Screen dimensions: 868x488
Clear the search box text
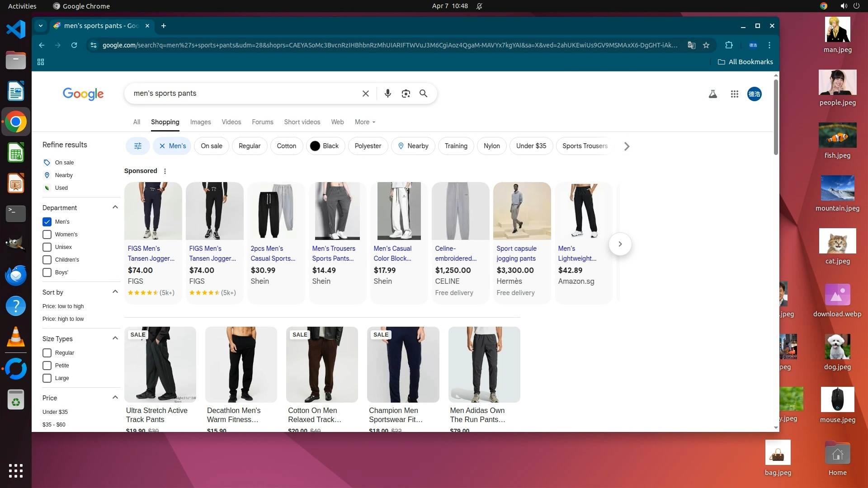[x=365, y=94]
